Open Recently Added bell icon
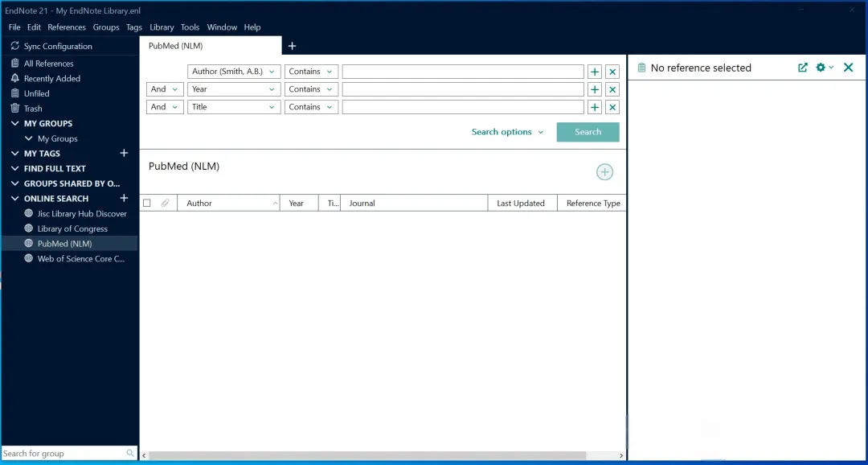868x465 pixels. [15, 78]
